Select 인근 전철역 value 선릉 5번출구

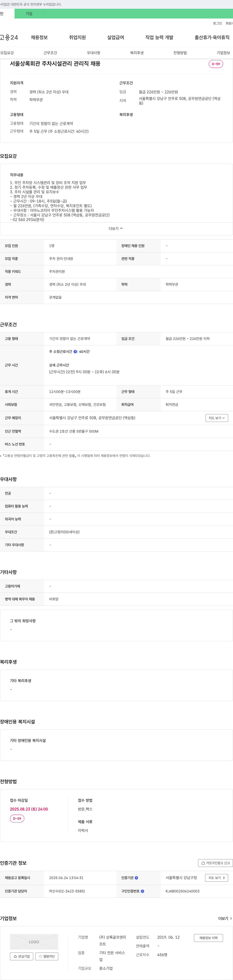click(74, 431)
